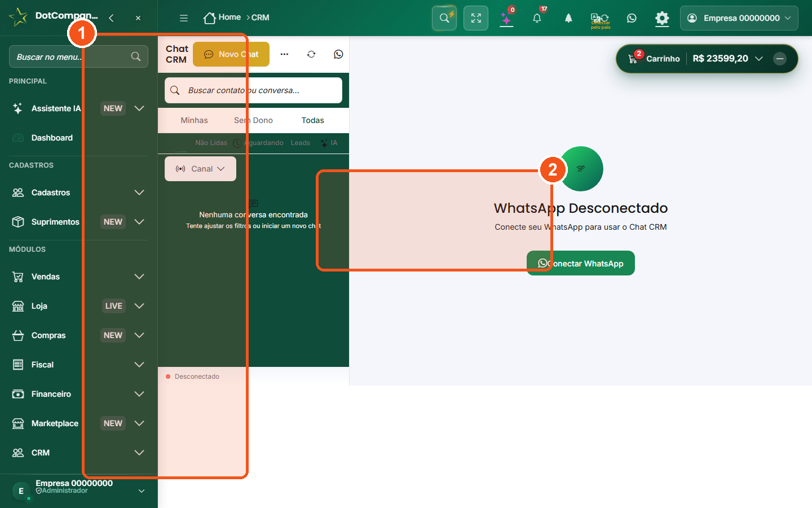Toggle the Não Lidas filter
Image resolution: width=812 pixels, height=508 pixels.
click(211, 143)
